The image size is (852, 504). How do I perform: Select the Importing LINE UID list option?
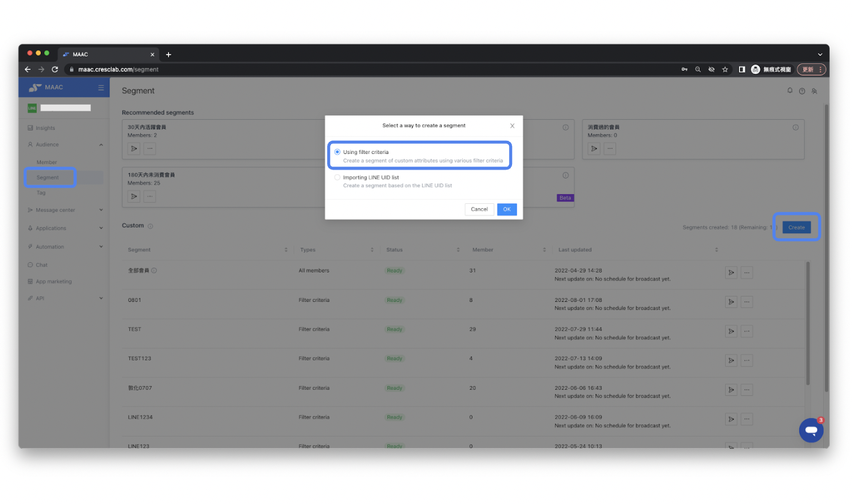337,177
